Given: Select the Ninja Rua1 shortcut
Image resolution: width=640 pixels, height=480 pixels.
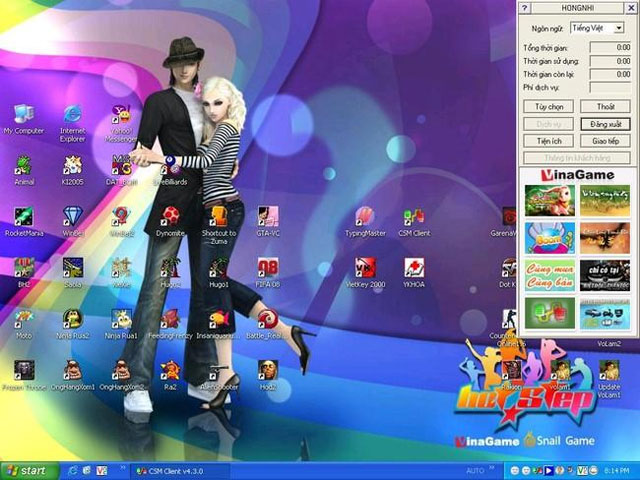Looking at the screenshot, I should (x=121, y=324).
